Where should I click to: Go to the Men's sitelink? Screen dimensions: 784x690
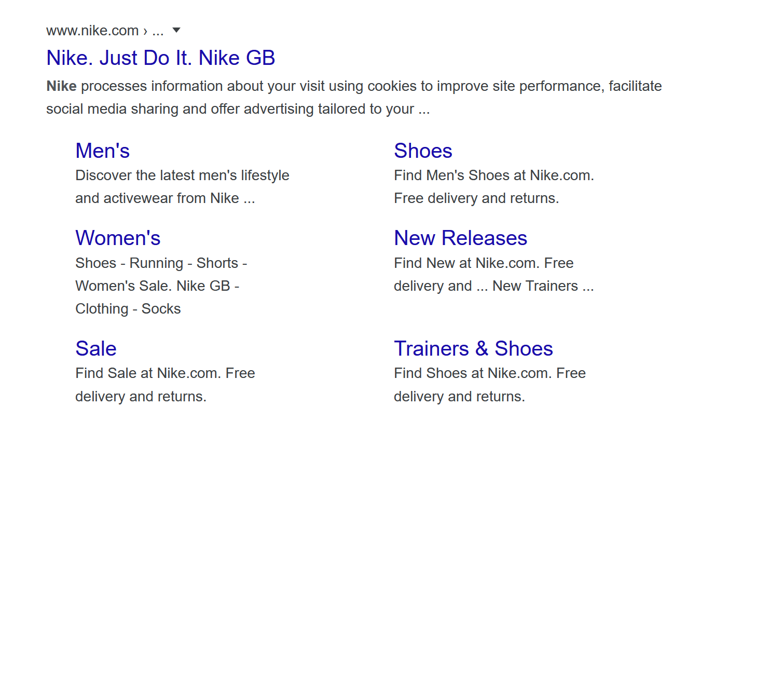(102, 151)
